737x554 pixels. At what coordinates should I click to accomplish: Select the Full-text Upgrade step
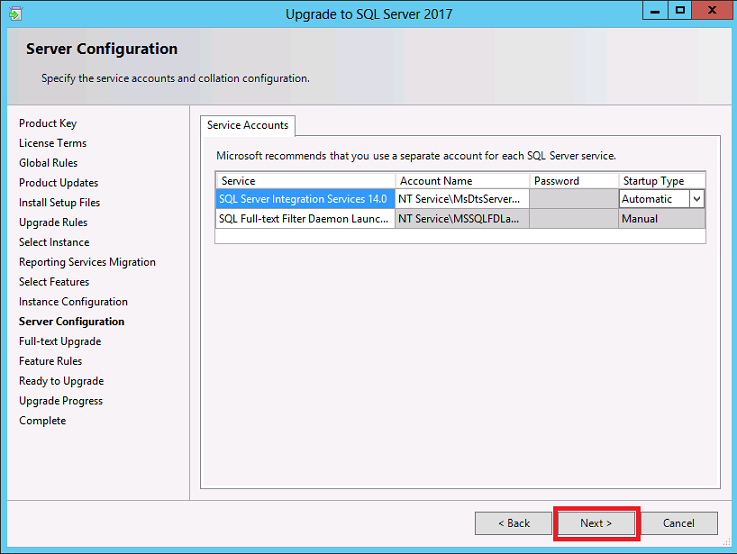tap(60, 341)
